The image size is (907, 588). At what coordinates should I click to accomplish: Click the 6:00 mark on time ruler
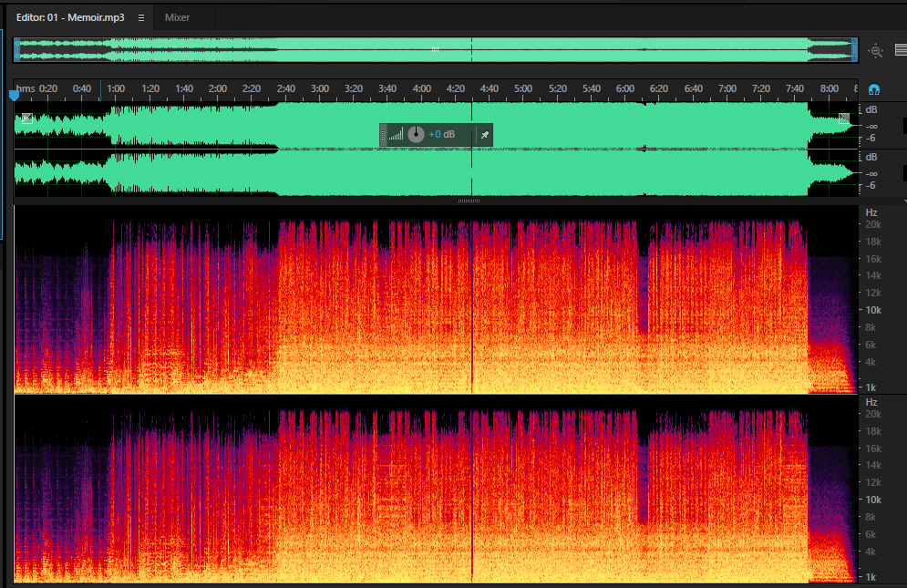[x=624, y=88]
